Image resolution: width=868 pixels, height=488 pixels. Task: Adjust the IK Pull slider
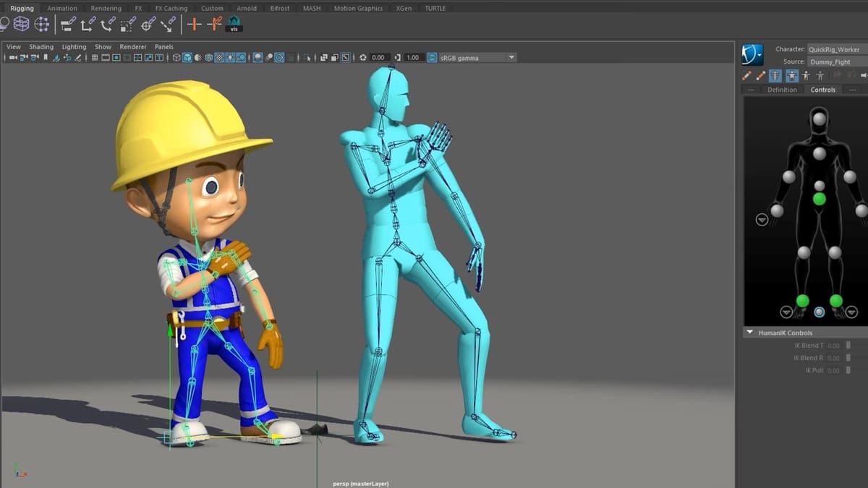tap(848, 370)
